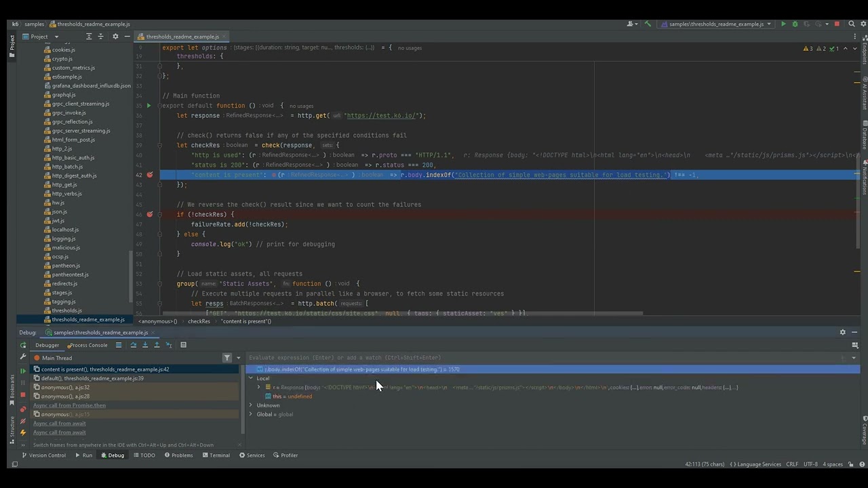Mute breakpoints in debug sidebar
Screen dimensions: 868x488
point(23,421)
